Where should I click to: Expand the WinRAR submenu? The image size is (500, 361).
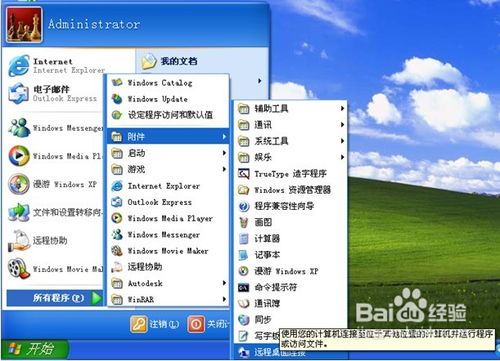(x=168, y=299)
